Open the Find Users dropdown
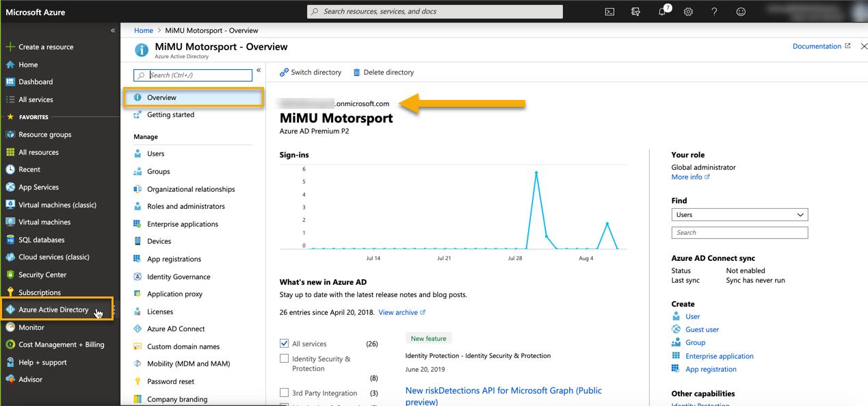Screen dimensions: 868x406 point(739,215)
